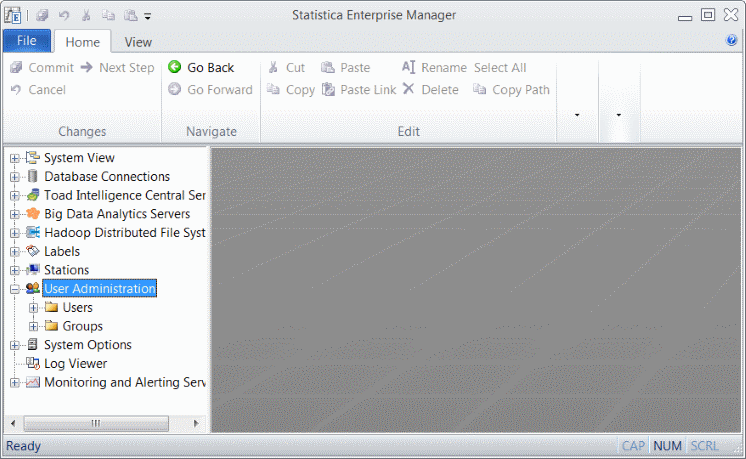
Task: Select the User Administration tree item
Action: tap(99, 288)
